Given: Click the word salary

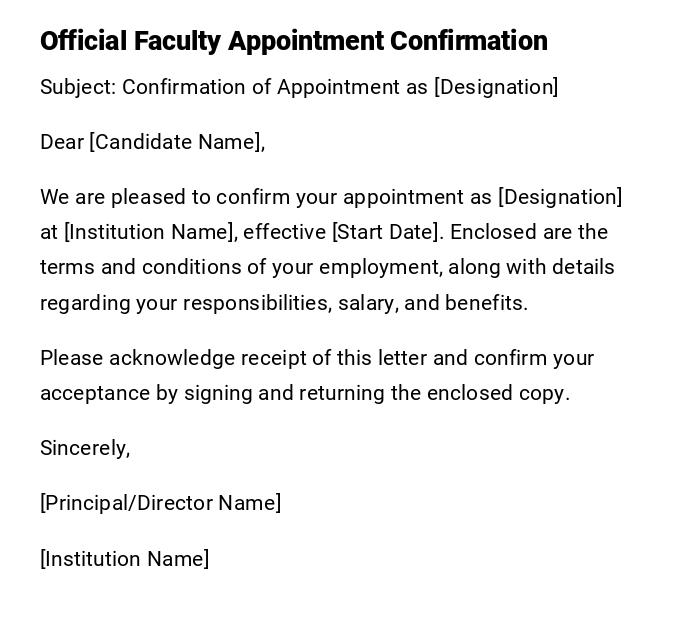Looking at the screenshot, I should [368, 304].
